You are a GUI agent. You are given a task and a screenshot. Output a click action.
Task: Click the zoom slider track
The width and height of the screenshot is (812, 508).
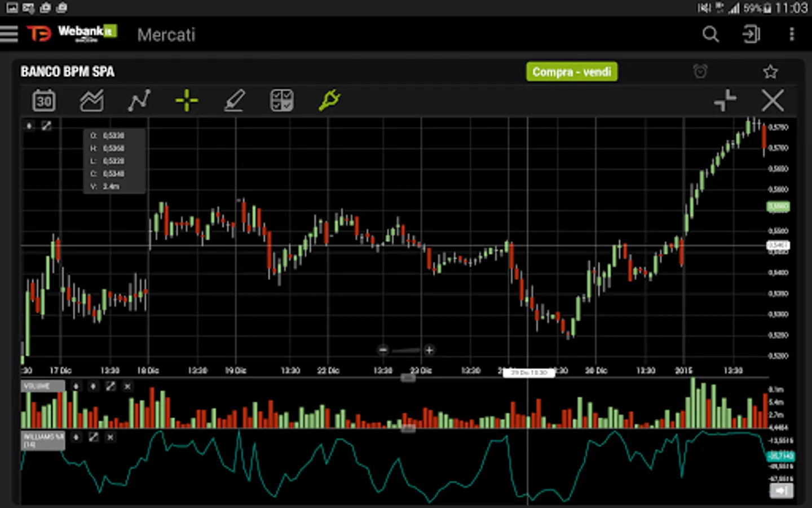point(406,350)
